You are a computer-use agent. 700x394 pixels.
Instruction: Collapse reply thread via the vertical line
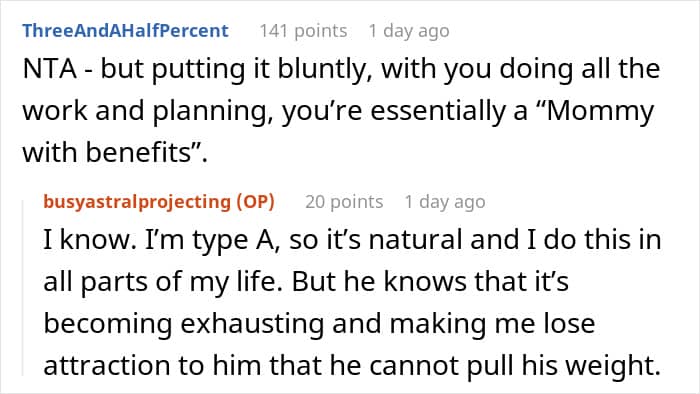click(23, 286)
